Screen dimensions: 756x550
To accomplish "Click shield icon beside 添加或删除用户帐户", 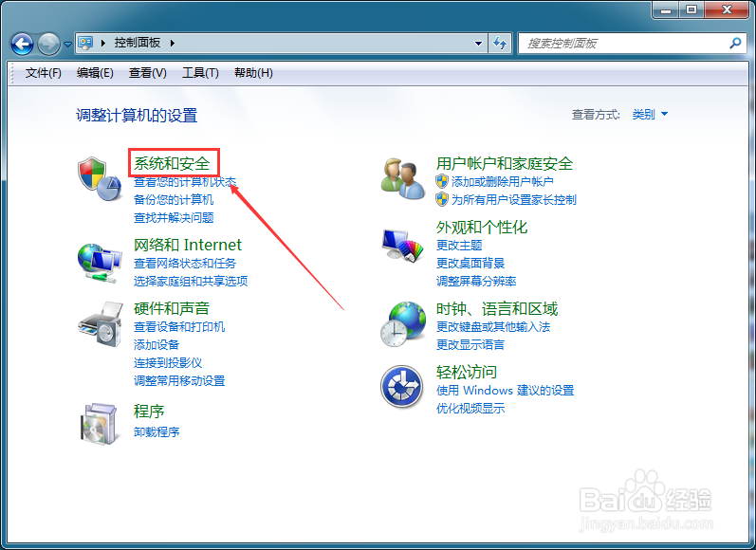I will pyautogui.click(x=442, y=182).
